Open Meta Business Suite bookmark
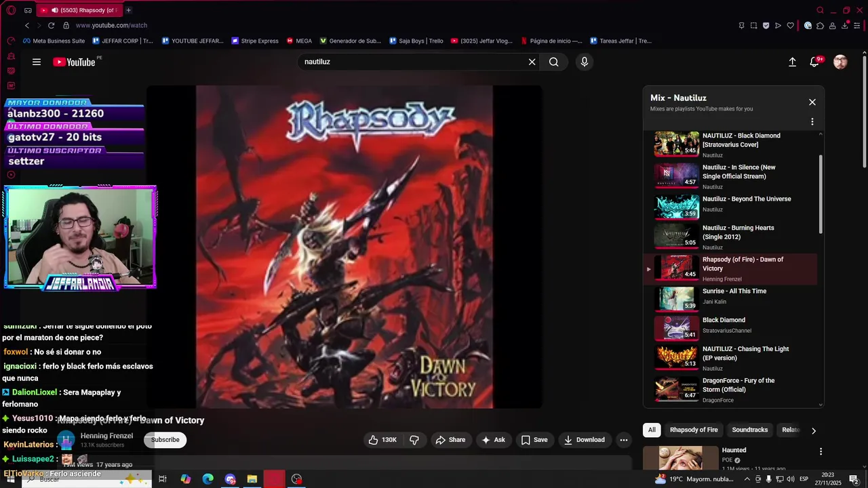This screenshot has width=868, height=488. pos(54,41)
